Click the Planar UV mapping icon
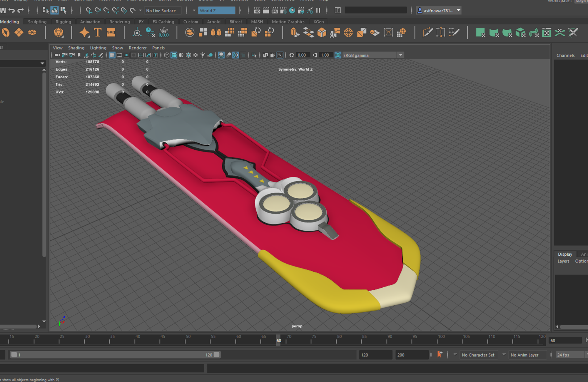The image size is (588, 382). coord(480,33)
